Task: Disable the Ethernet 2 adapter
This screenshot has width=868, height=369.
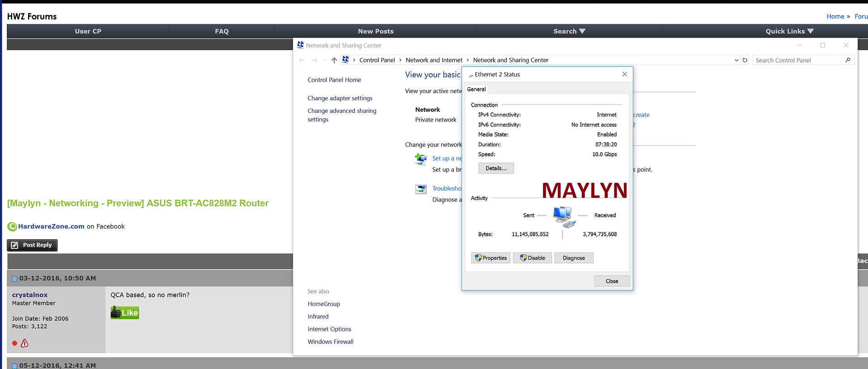Action: (532, 258)
